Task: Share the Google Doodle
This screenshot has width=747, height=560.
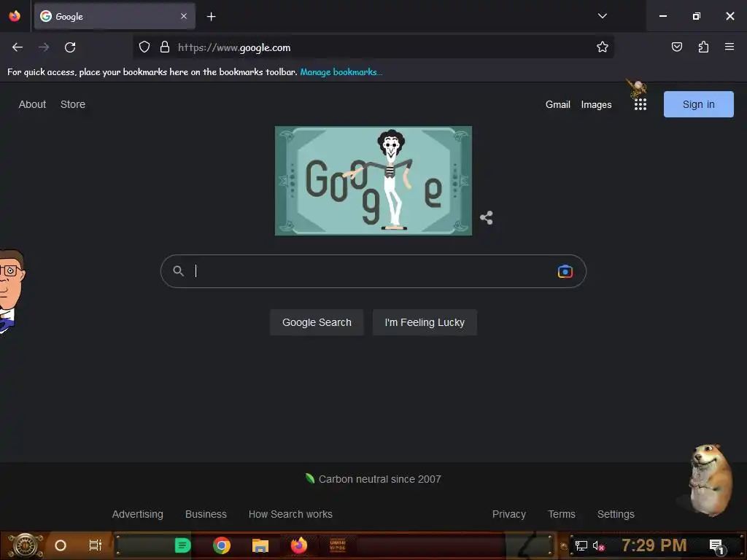Action: coord(486,217)
